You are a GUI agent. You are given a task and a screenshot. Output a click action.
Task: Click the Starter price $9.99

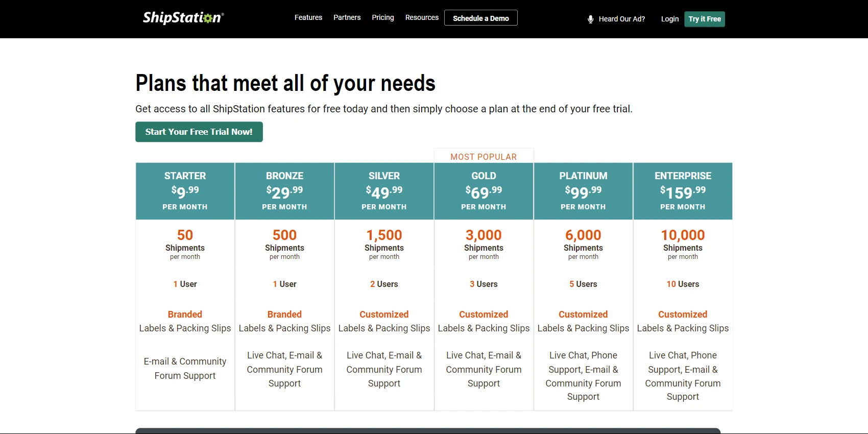(x=185, y=192)
